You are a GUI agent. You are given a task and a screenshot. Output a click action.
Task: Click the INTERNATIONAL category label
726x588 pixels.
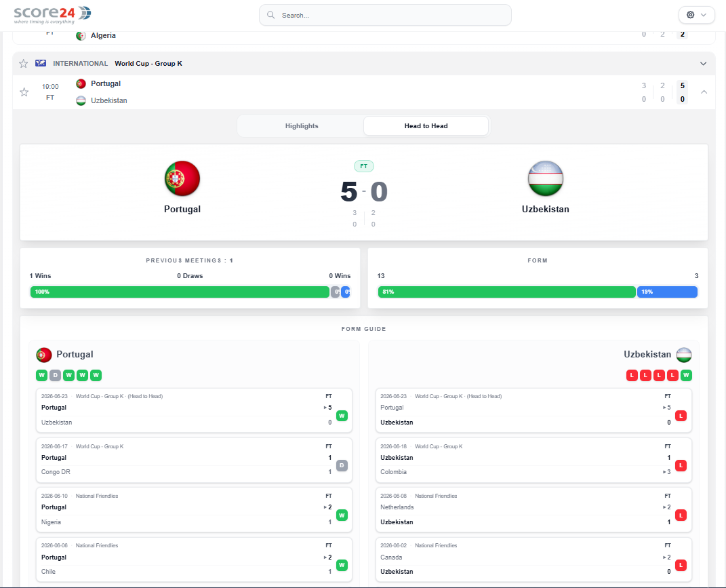click(81, 64)
